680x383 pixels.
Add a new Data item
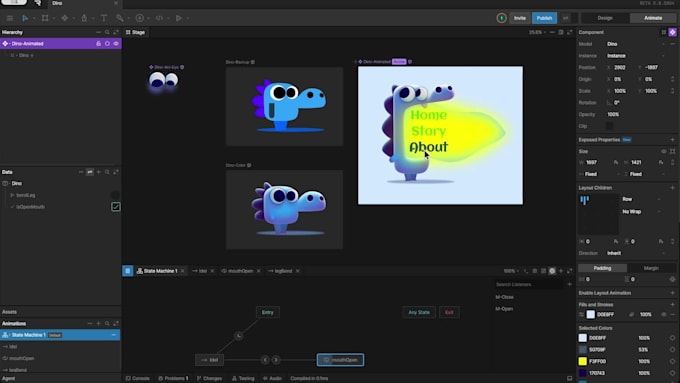[98, 172]
